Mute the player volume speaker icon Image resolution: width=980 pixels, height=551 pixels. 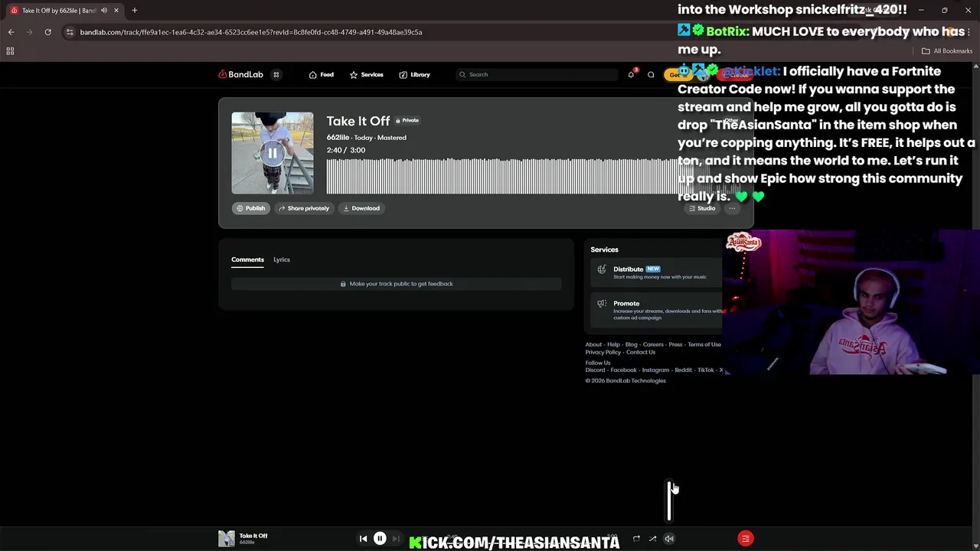pyautogui.click(x=669, y=539)
